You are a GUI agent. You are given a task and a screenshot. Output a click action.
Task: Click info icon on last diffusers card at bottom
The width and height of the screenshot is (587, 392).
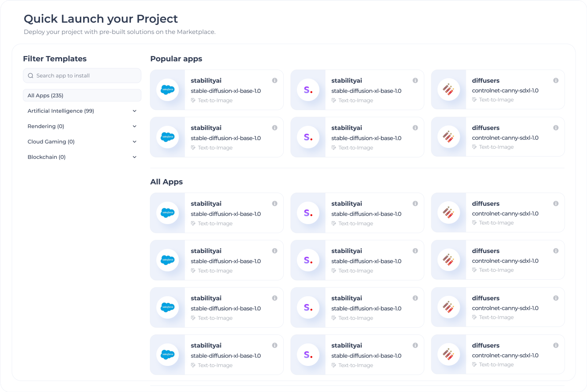(x=556, y=345)
